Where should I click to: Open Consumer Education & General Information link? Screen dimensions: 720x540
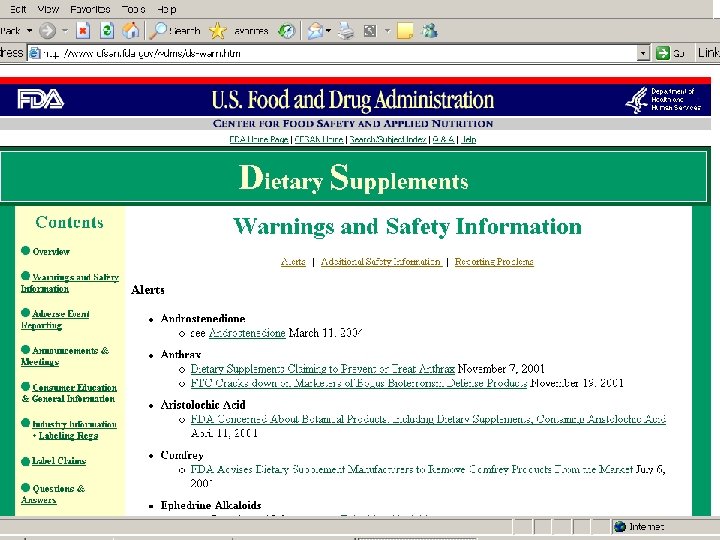coord(69,393)
